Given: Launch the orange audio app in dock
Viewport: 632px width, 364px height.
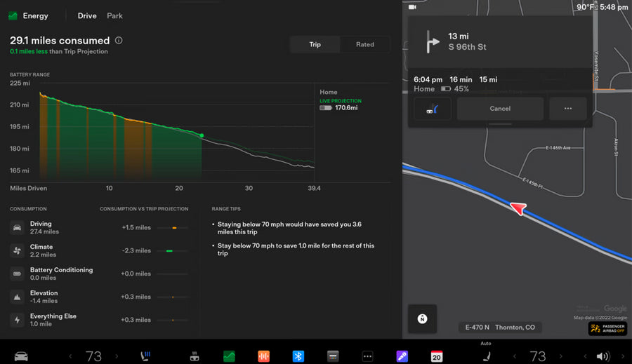Looking at the screenshot, I should [263, 356].
